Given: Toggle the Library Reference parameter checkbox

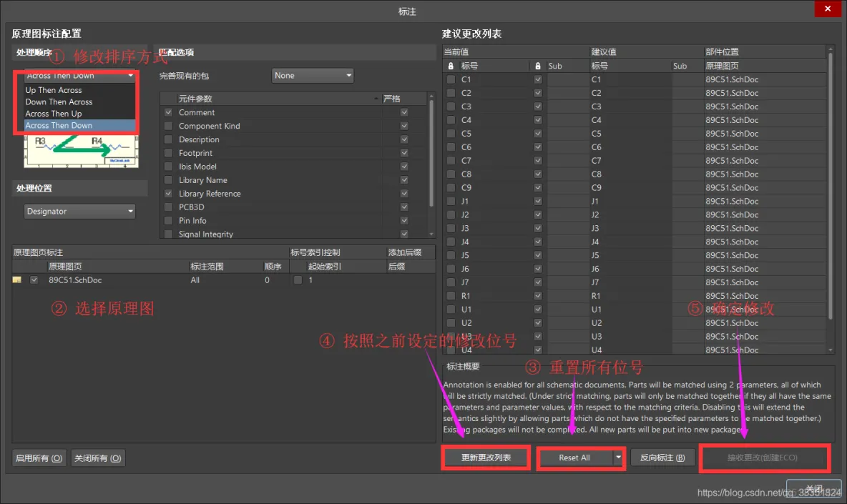Looking at the screenshot, I should [x=169, y=193].
